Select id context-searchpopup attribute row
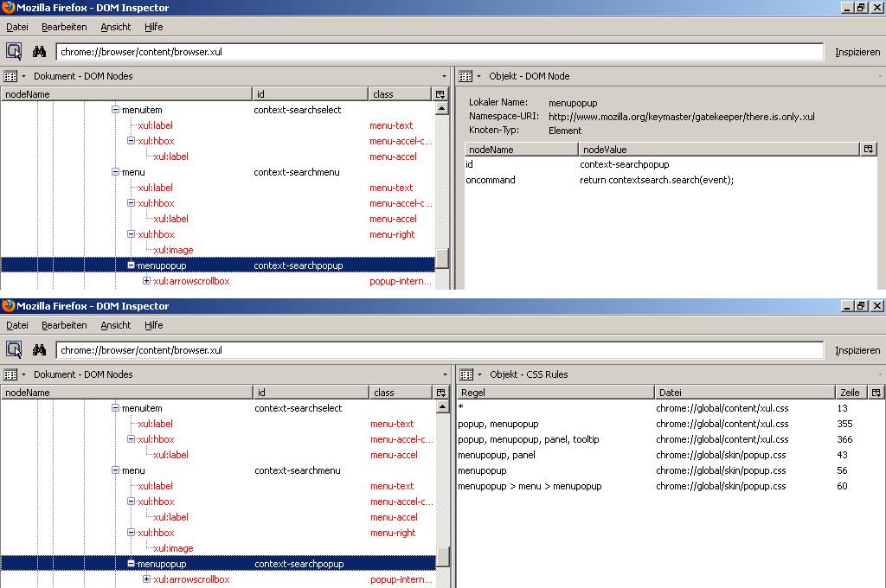Screen dimensions: 886x588 click(x=671, y=164)
